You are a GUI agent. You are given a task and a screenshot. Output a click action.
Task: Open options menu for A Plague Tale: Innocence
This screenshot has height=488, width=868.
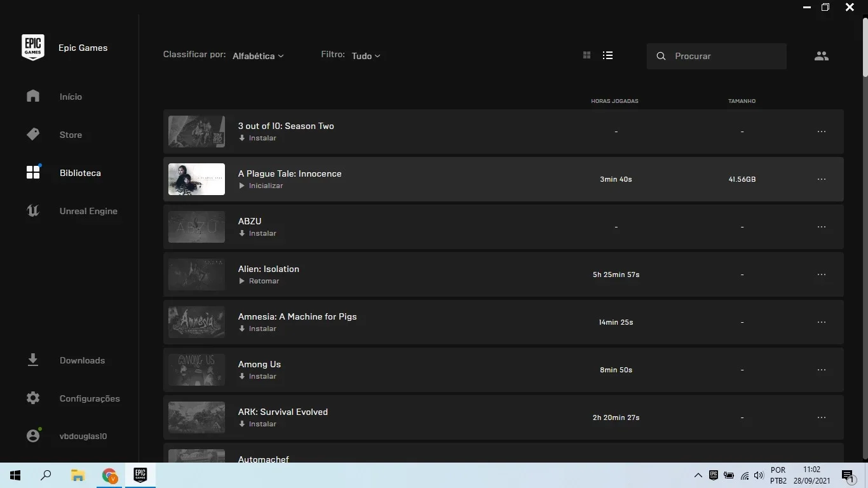click(x=822, y=179)
